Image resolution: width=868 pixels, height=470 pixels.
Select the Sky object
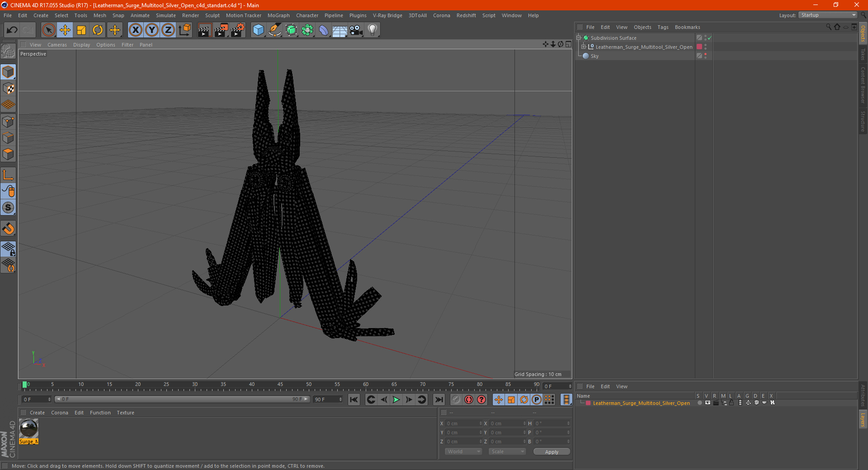[x=594, y=56]
